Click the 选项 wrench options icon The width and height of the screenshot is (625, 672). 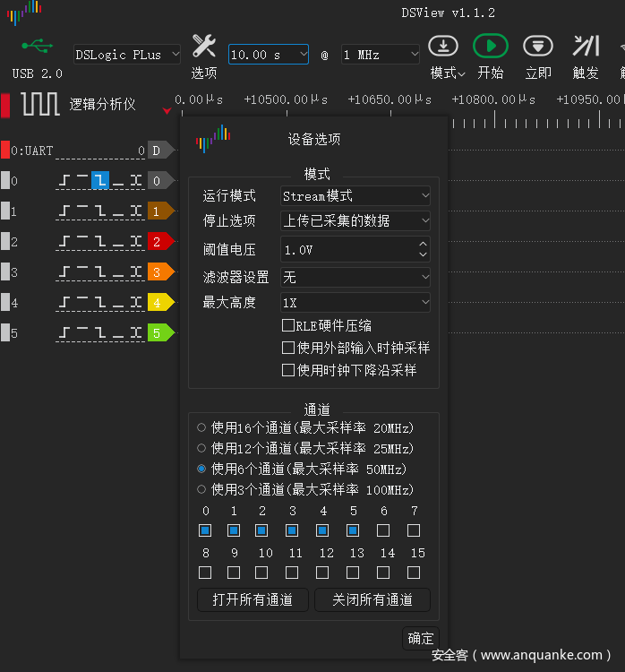coord(204,47)
